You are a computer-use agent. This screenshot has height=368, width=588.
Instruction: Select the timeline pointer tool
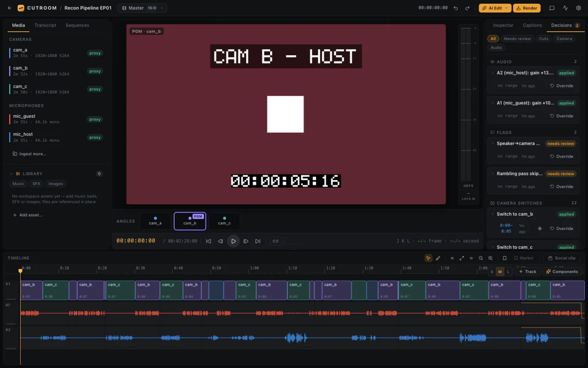click(428, 258)
